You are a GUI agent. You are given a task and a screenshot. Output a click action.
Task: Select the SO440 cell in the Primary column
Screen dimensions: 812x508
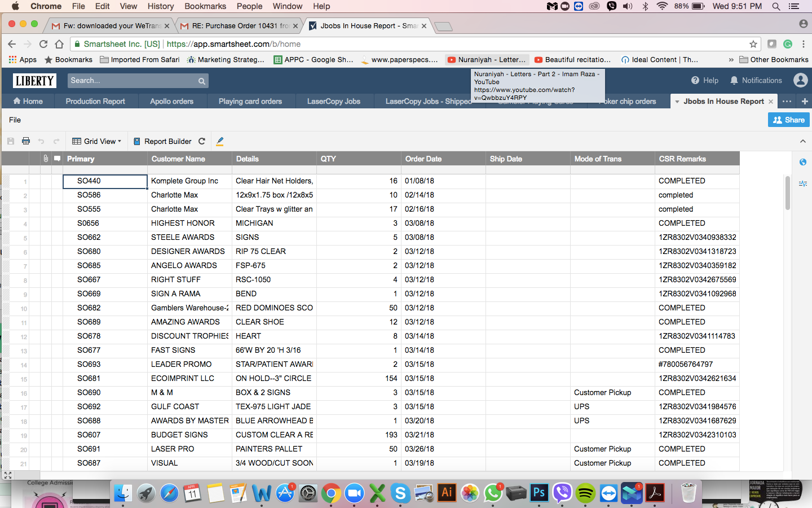tap(105, 181)
